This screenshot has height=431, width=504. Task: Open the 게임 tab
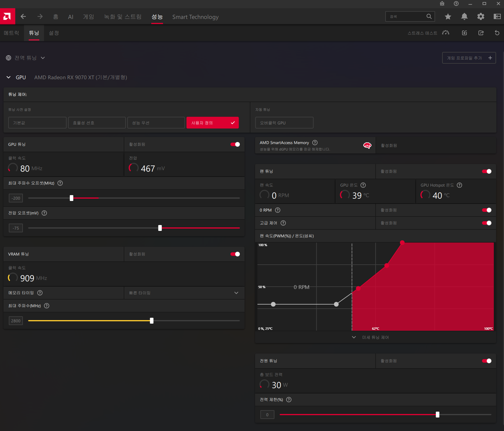pos(88,17)
